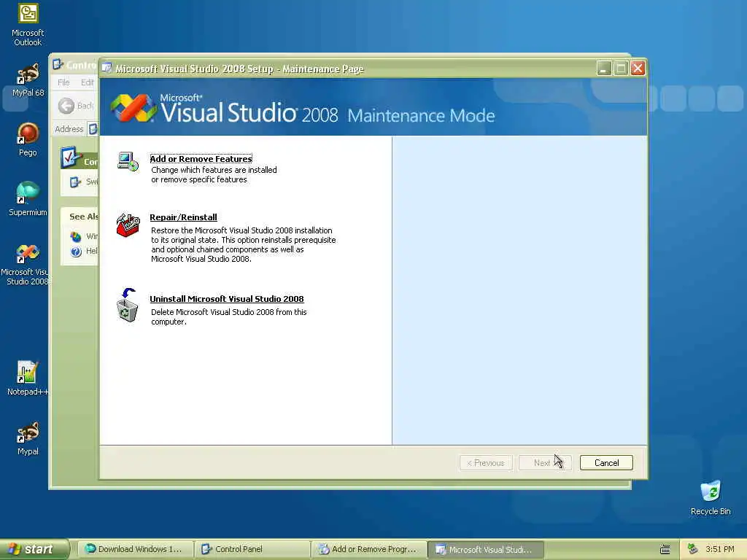Viewport: 747px width, 560px height.
Task: Open Add or Remove Features link
Action: tap(201, 159)
